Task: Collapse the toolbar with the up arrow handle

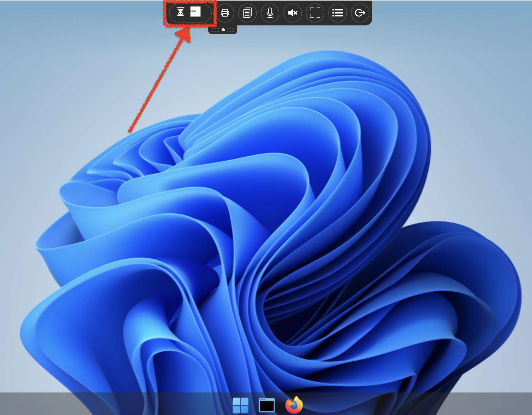Action: pos(223,29)
